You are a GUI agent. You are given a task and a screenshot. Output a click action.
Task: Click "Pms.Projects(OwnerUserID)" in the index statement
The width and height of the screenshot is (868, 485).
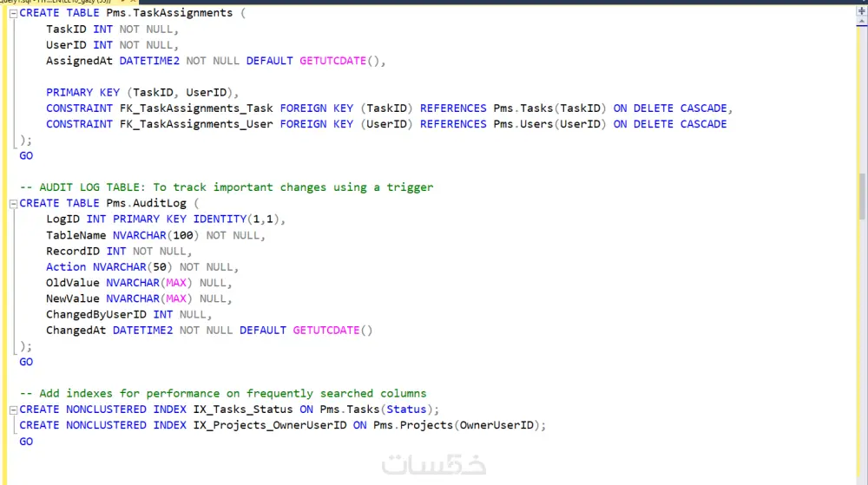pos(457,426)
